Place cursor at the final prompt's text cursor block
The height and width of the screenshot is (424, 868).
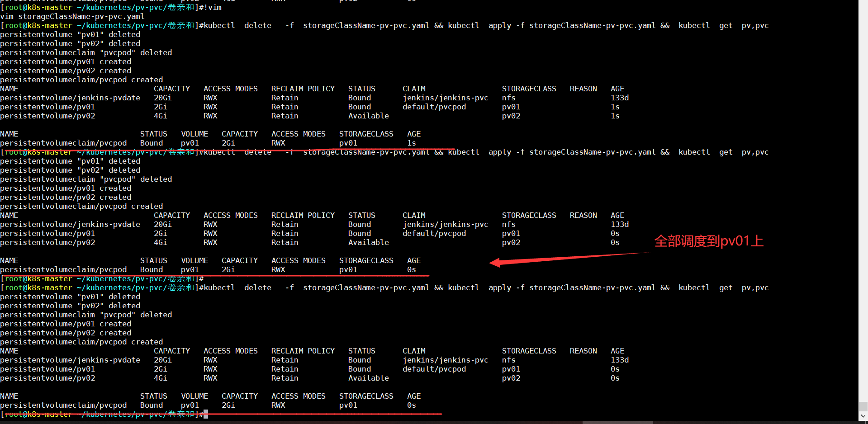tap(206, 414)
